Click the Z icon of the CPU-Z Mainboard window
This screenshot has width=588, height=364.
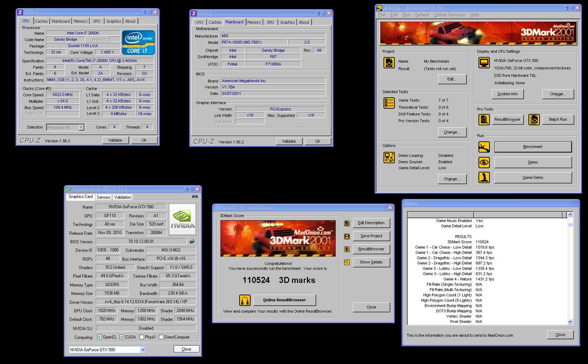(194, 13)
